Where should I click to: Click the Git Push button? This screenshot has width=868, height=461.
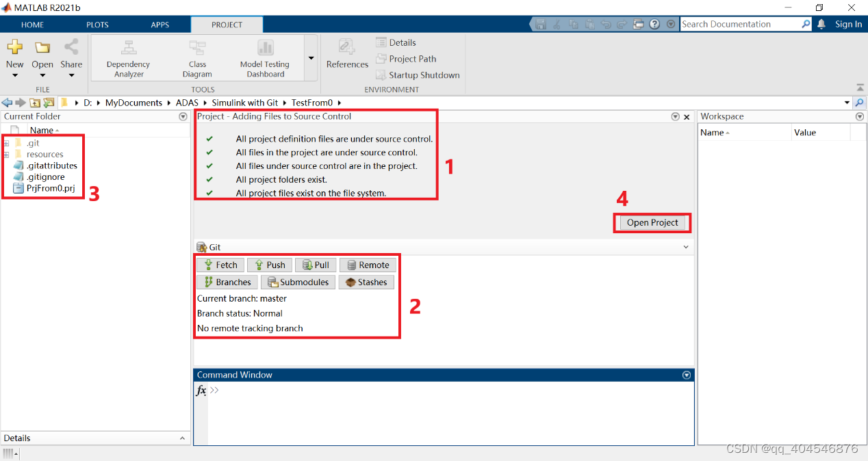click(x=270, y=265)
